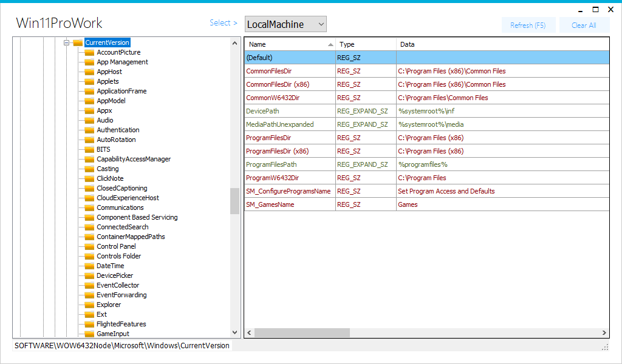
Task: Select the DevicePicker tree item
Action: pyautogui.click(x=115, y=275)
